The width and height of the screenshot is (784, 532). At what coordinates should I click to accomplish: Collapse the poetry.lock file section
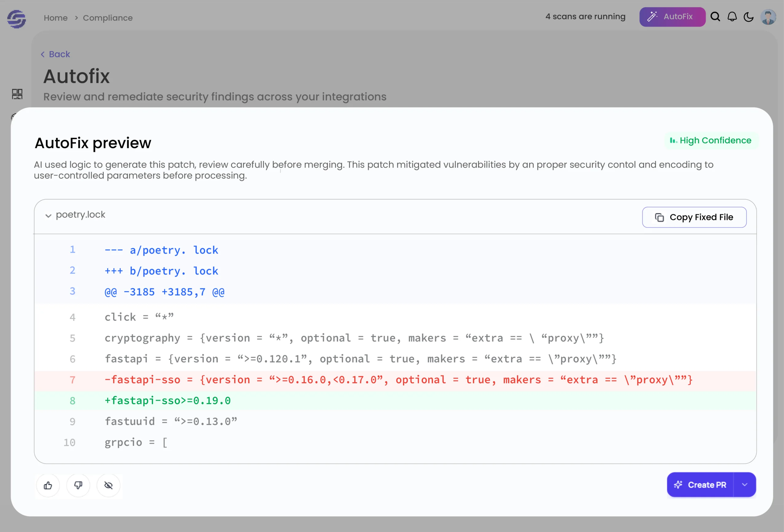pos(48,216)
